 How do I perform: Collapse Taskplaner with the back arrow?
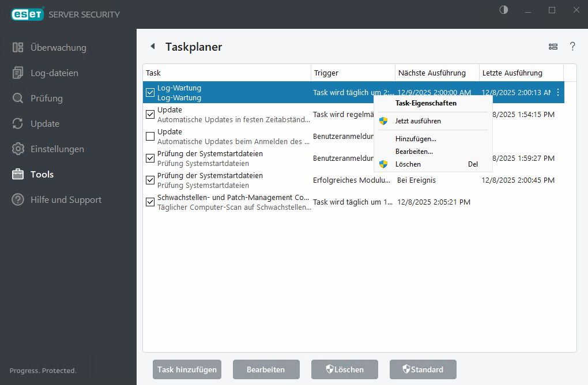pyautogui.click(x=152, y=46)
